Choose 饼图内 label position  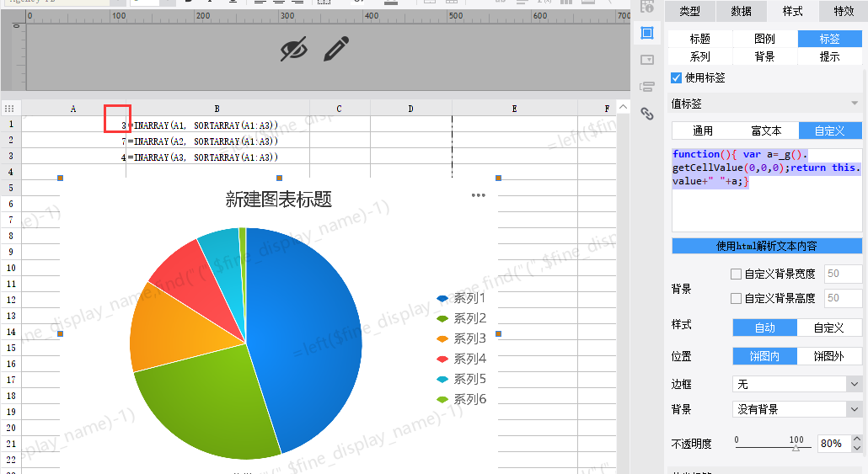[x=764, y=356]
